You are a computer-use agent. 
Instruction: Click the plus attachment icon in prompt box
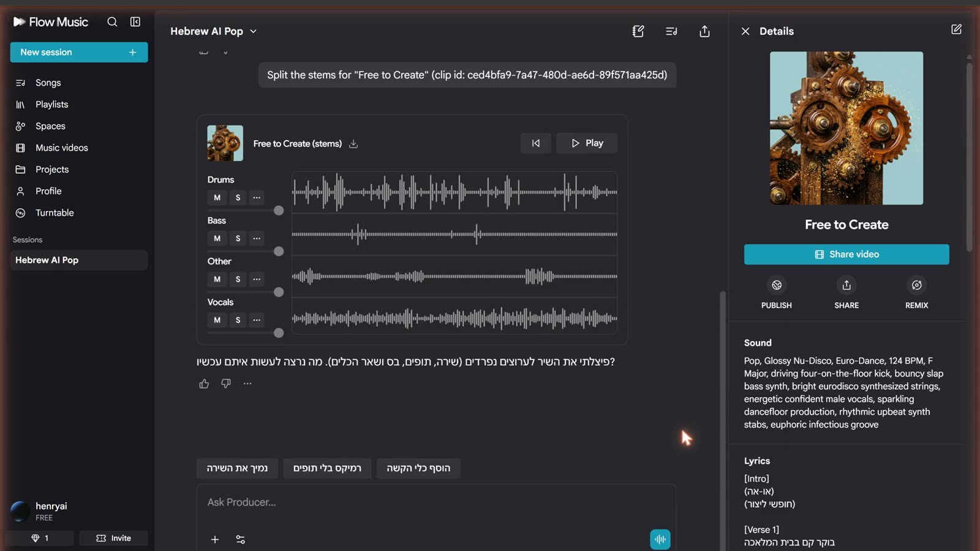tap(215, 539)
